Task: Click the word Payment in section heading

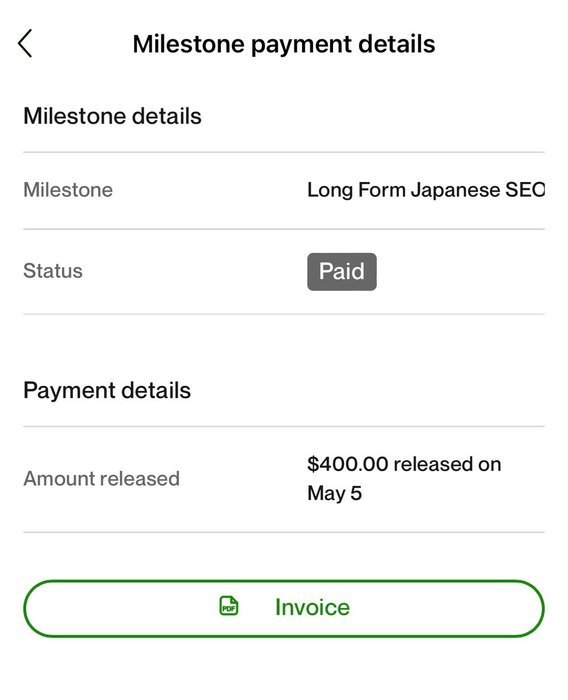Action: 69,391
